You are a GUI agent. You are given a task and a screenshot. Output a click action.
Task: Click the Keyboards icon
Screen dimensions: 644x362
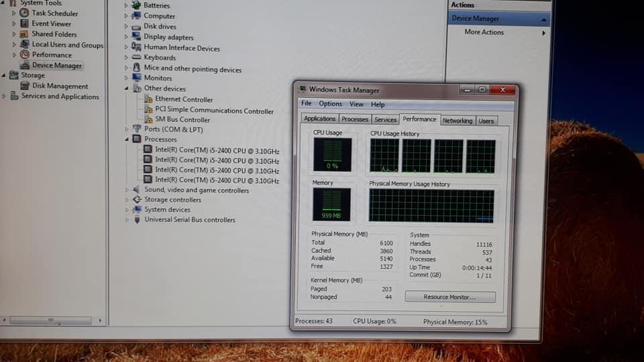click(136, 58)
